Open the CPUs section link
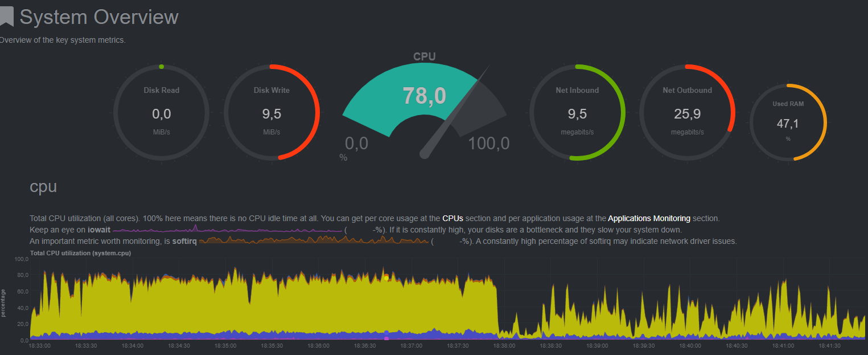Screen dimensions: 868x355 coord(452,218)
